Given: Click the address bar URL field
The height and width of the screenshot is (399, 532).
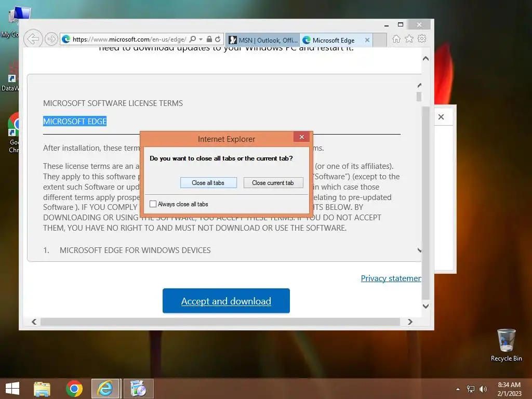Looking at the screenshot, I should click(129, 39).
